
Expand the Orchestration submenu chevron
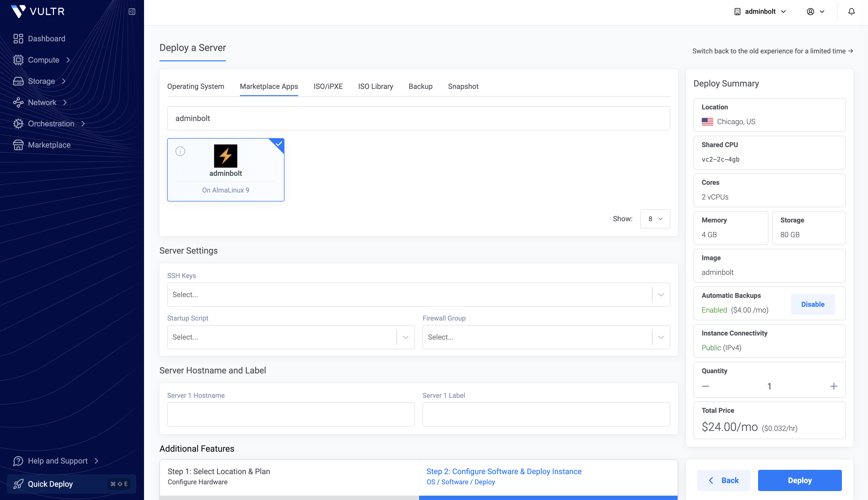pyautogui.click(x=83, y=124)
